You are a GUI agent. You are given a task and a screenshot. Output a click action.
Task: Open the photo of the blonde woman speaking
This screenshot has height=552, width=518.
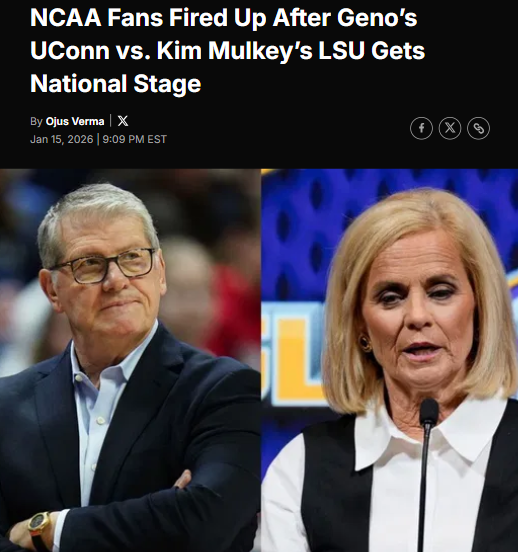(x=390, y=360)
